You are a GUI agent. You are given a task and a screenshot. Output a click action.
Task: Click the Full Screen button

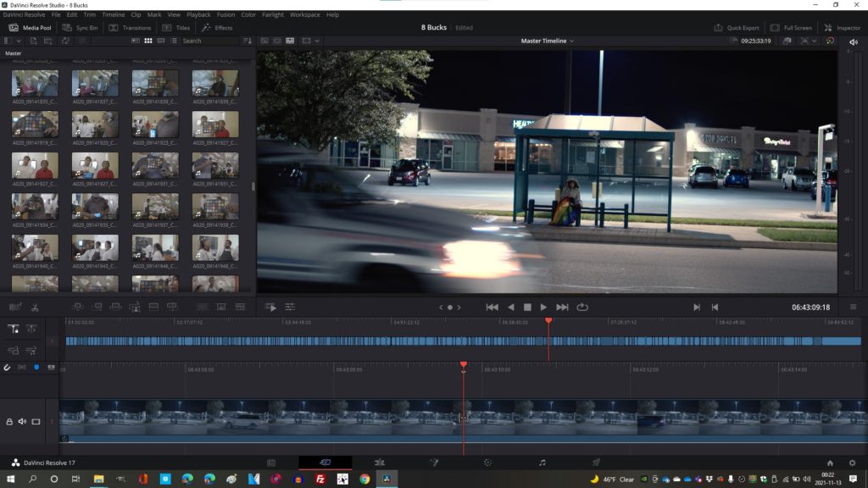click(x=792, y=27)
